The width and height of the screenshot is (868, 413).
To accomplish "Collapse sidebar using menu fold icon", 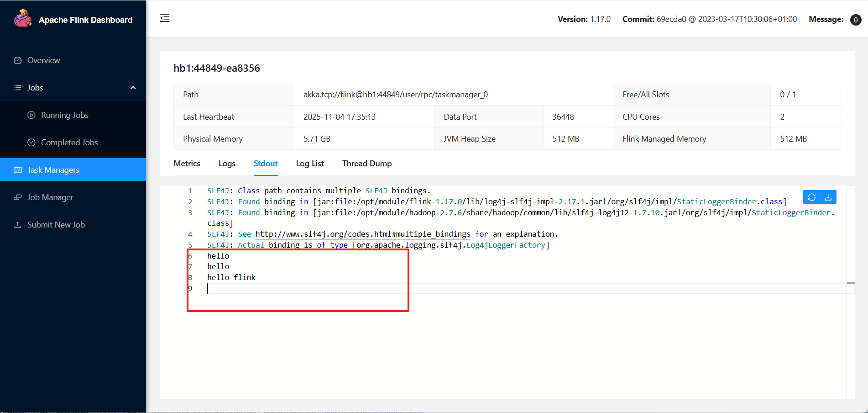I will (165, 18).
